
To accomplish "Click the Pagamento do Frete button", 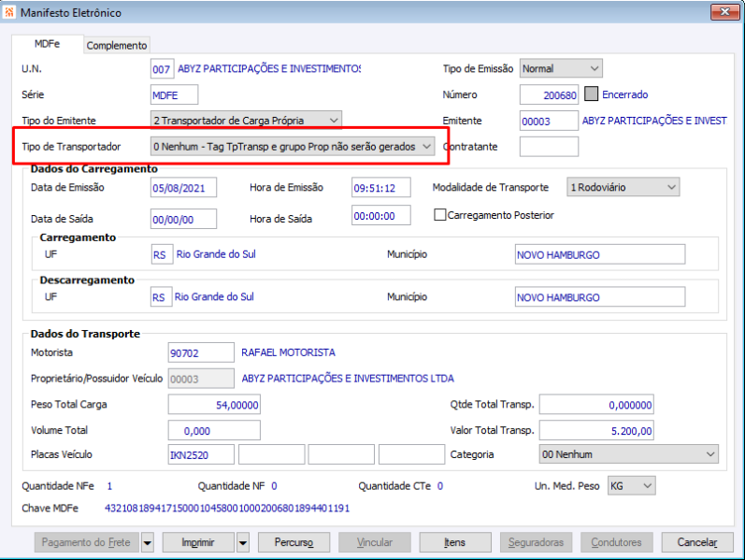I will 86,542.
